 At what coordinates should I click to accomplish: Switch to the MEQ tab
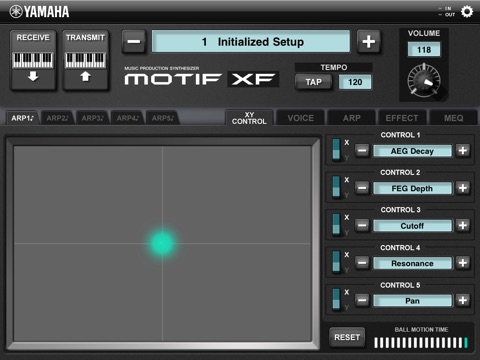pyautogui.click(x=453, y=118)
